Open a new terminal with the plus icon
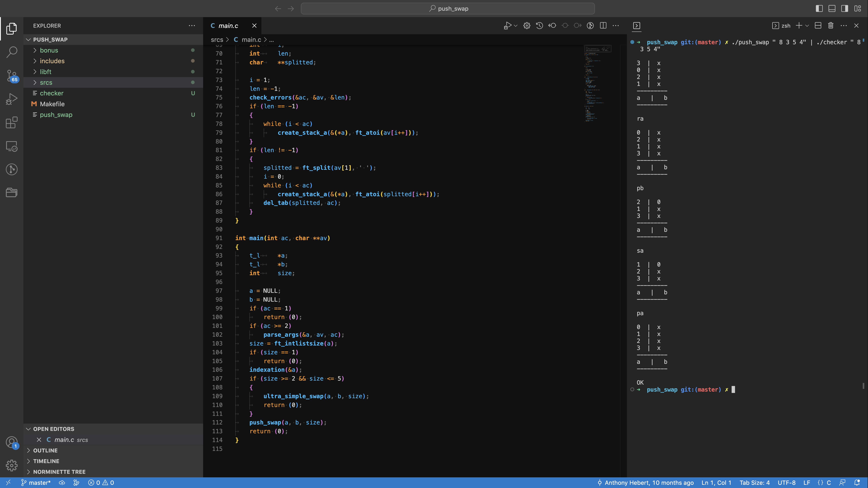Viewport: 868px width, 488px height. (799, 25)
